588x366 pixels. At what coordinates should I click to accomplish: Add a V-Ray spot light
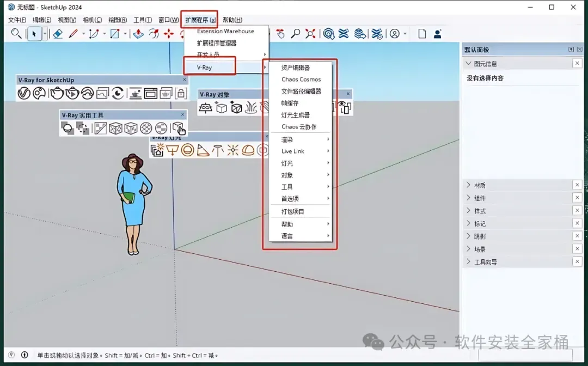pyautogui.click(x=203, y=150)
